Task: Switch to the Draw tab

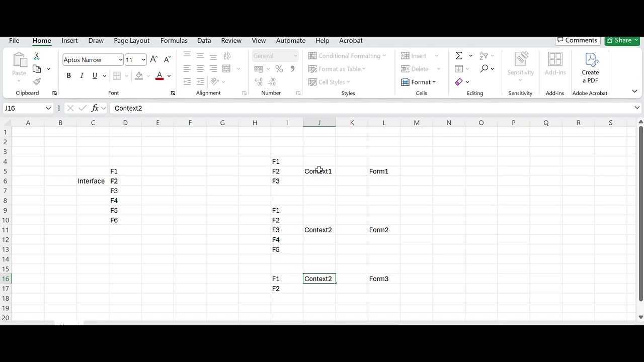Action: tap(96, 40)
